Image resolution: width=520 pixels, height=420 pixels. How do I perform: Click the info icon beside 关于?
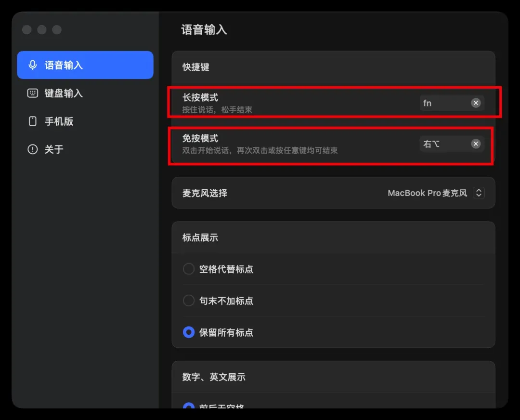[x=33, y=149]
